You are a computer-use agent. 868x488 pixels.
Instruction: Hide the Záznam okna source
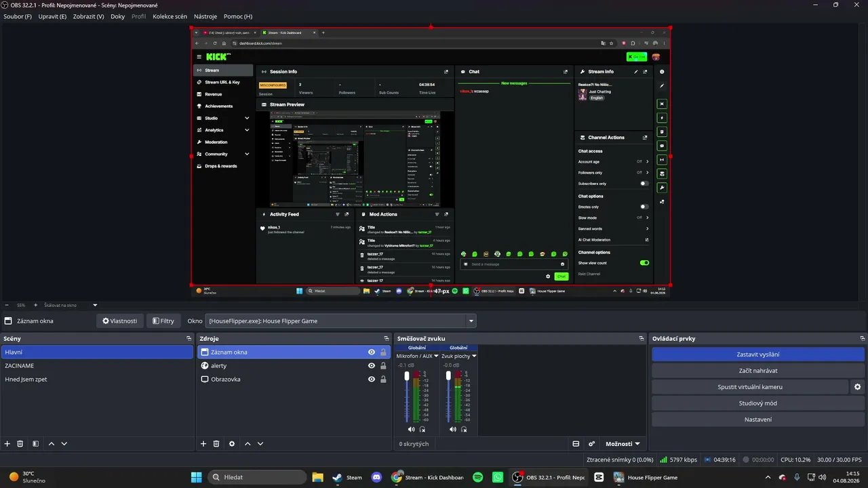point(372,352)
